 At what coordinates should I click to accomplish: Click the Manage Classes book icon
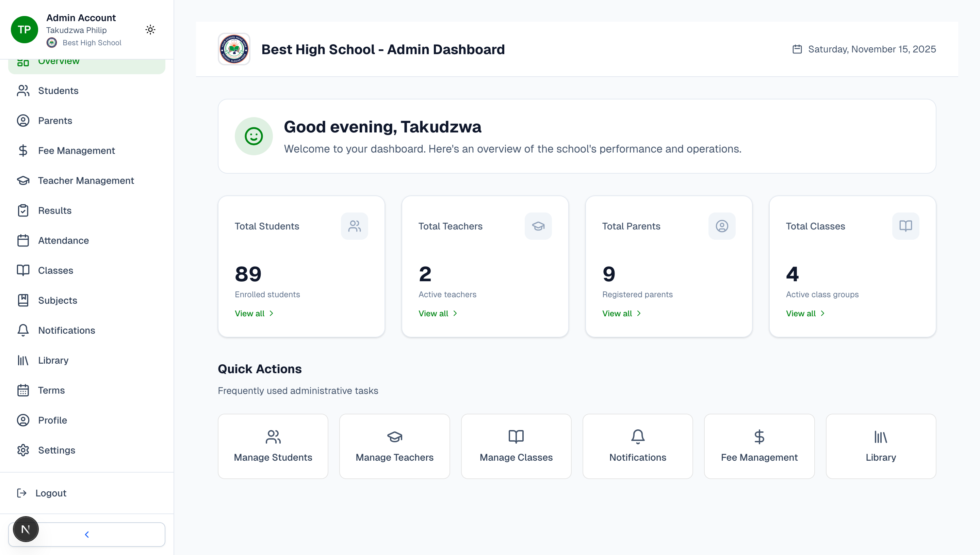coord(516,437)
